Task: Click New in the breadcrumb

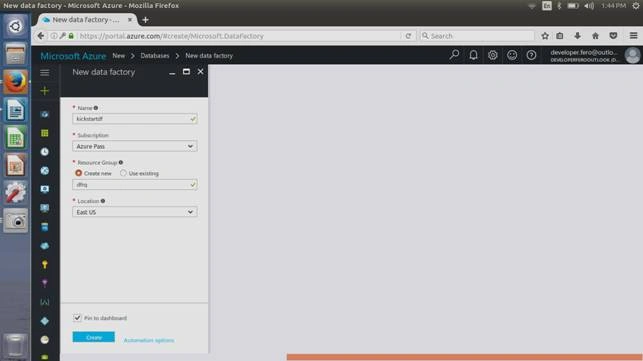Action: point(119,55)
